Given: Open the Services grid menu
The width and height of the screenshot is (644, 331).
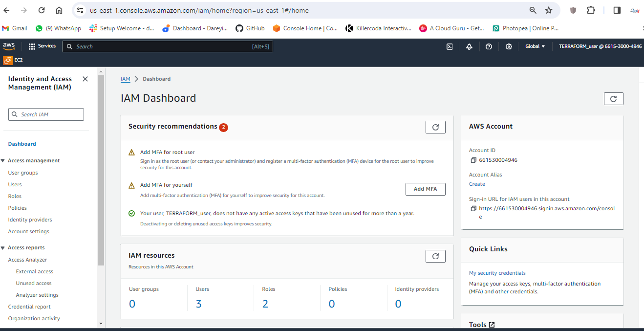Looking at the screenshot, I should 42,46.
